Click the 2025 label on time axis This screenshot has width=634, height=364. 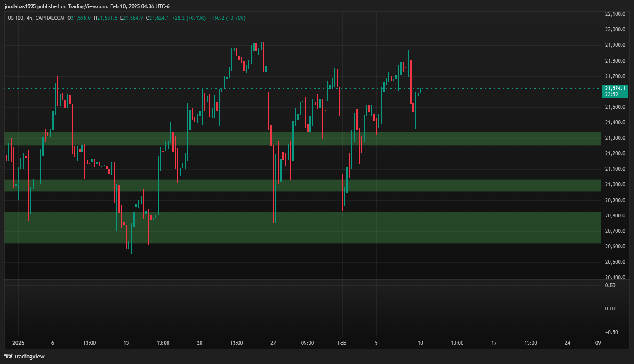click(18, 343)
